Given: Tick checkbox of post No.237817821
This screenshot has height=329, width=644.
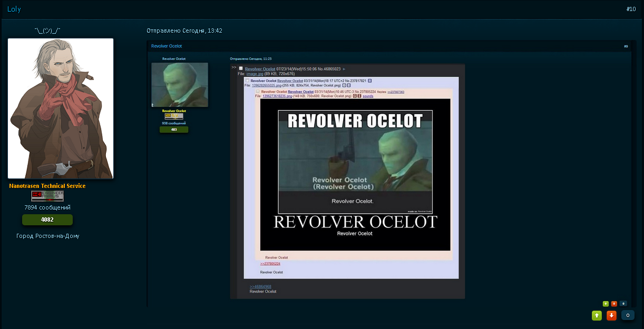Looking at the screenshot, I should point(247,81).
